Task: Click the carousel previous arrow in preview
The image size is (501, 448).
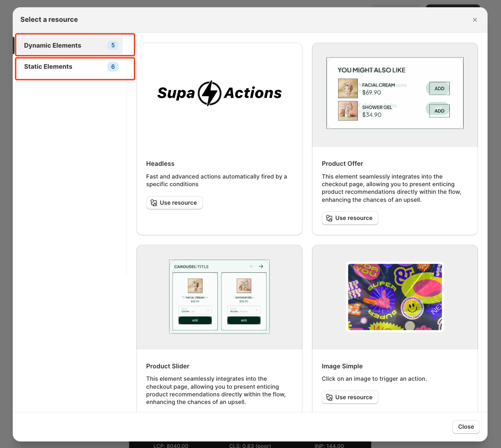Action: click(x=252, y=267)
